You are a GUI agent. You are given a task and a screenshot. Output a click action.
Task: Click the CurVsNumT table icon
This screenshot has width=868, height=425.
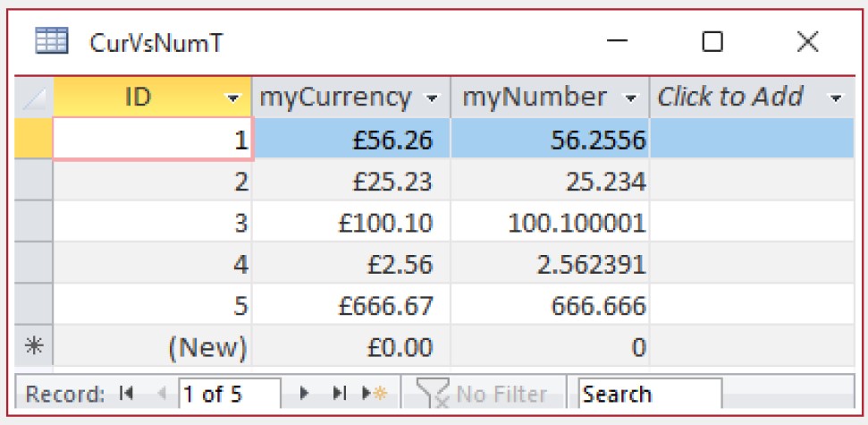coord(46,41)
